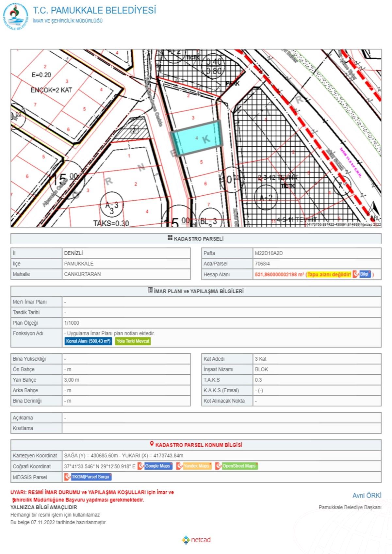Image resolution: width=392 pixels, height=554 pixels.
Task: Select the Hesap Alanı value 531,860000002198 m²
Action: point(279,274)
